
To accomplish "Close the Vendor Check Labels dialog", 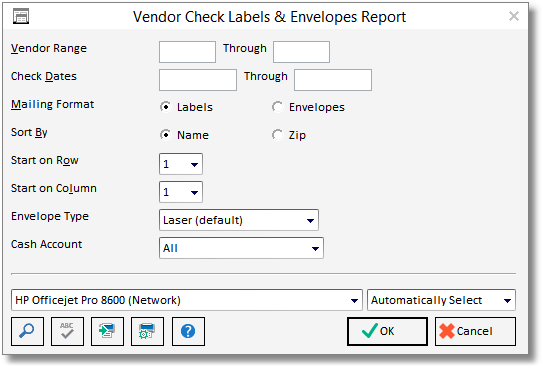I will (x=514, y=16).
